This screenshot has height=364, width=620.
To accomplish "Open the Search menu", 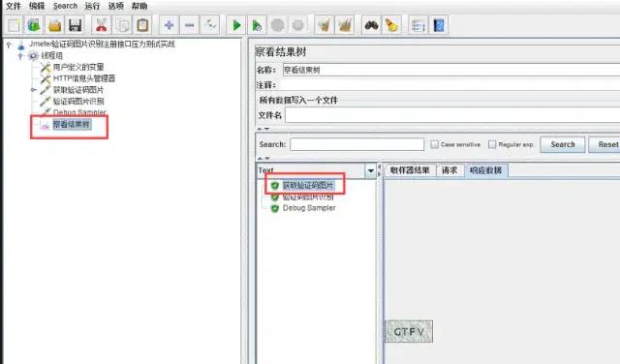I will [x=65, y=6].
